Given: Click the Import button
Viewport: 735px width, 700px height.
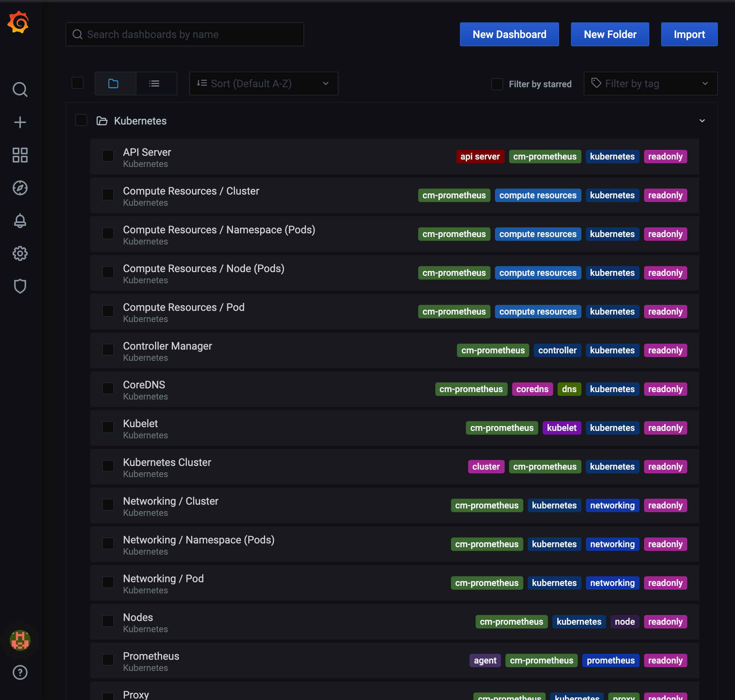Looking at the screenshot, I should (689, 34).
